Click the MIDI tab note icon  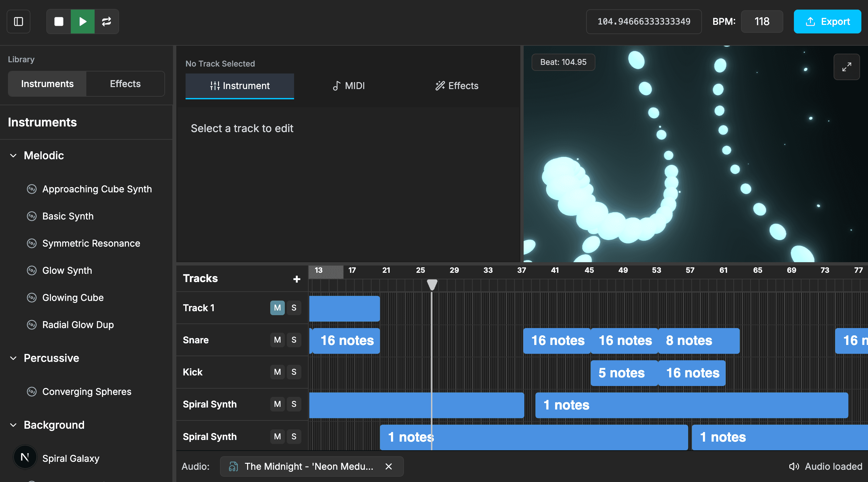pos(336,86)
